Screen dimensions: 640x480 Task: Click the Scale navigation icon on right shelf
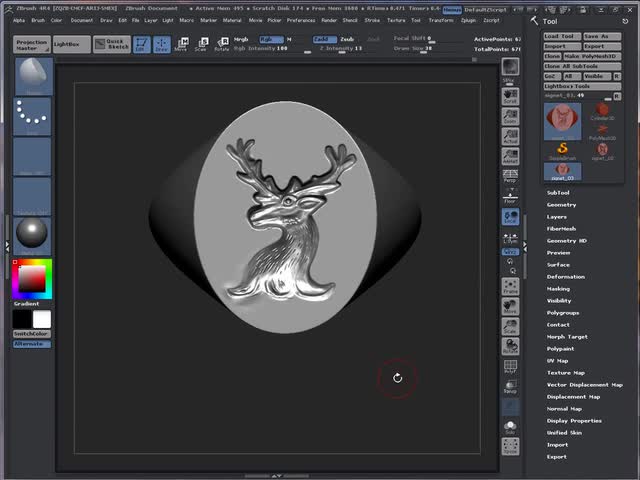tap(510, 327)
